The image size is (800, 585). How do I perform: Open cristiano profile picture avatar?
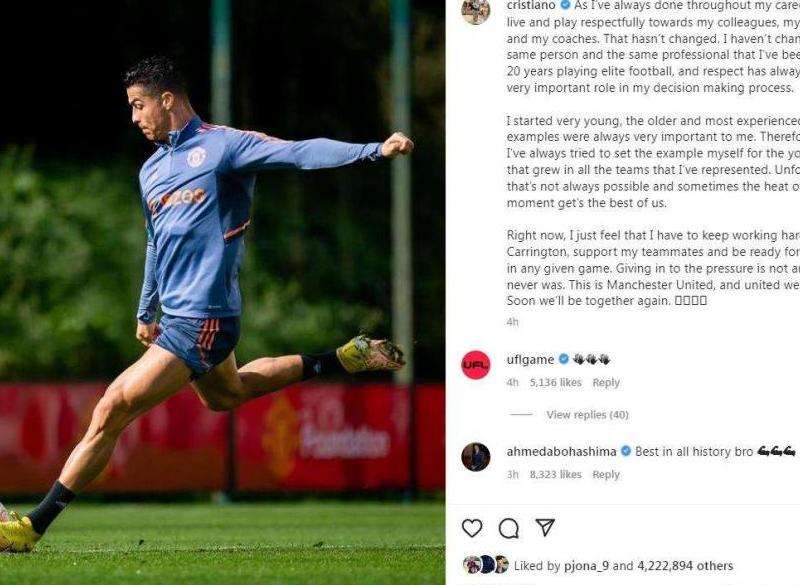[476, 11]
